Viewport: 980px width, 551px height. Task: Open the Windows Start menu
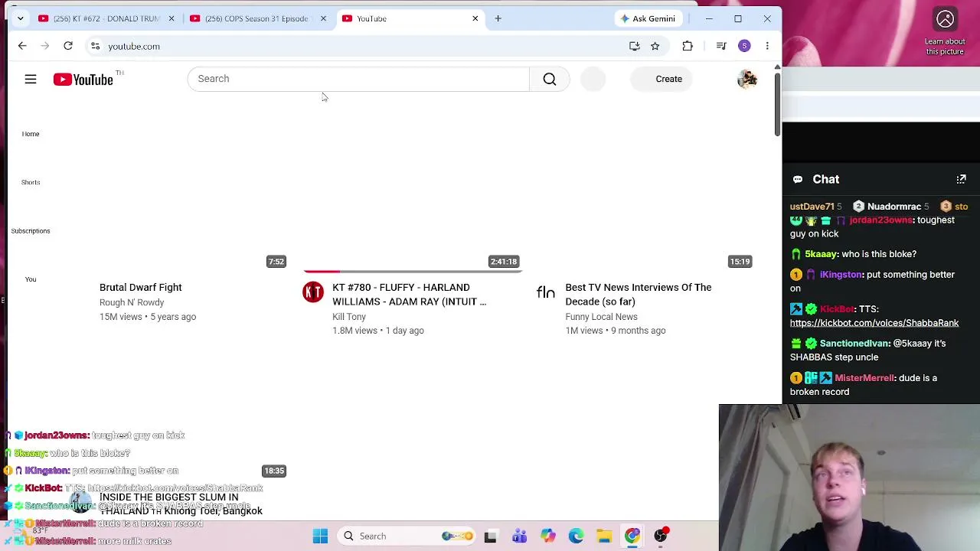point(320,536)
